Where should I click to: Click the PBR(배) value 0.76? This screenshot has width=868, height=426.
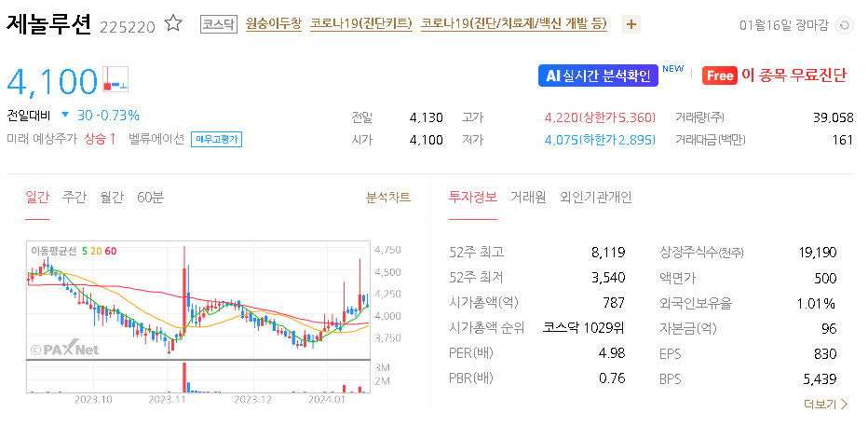(612, 378)
